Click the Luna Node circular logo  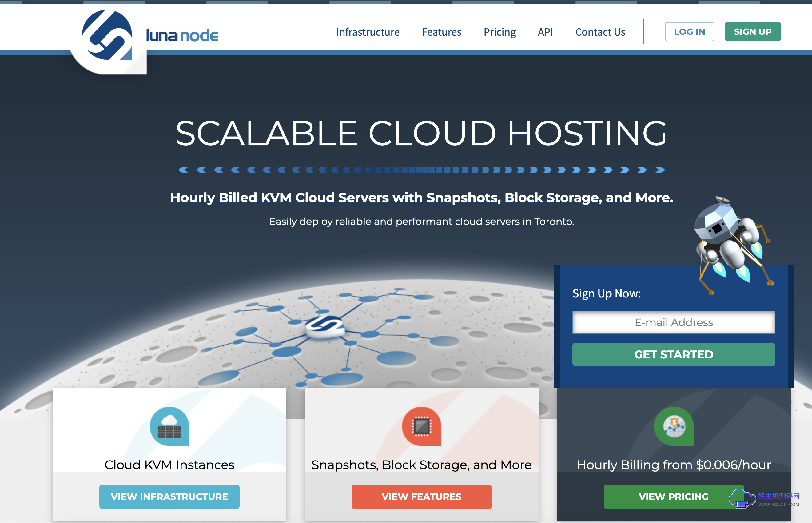[107, 35]
